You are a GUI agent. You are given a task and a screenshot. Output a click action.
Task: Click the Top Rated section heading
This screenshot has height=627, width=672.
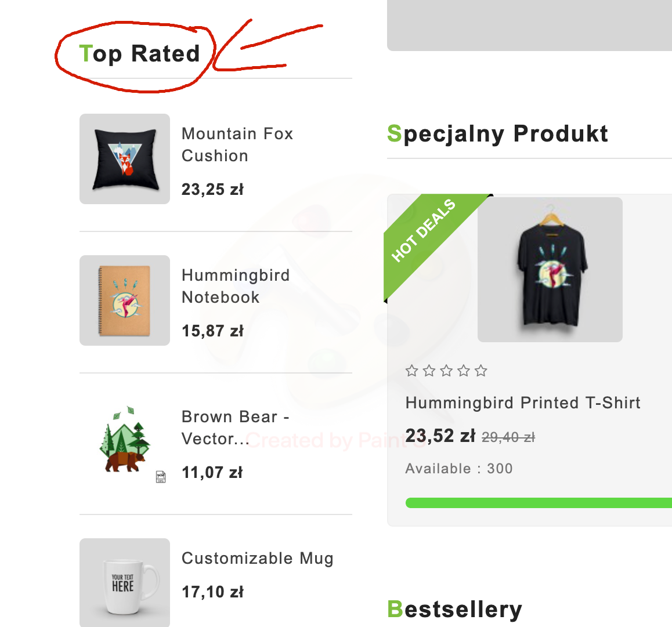click(x=139, y=53)
